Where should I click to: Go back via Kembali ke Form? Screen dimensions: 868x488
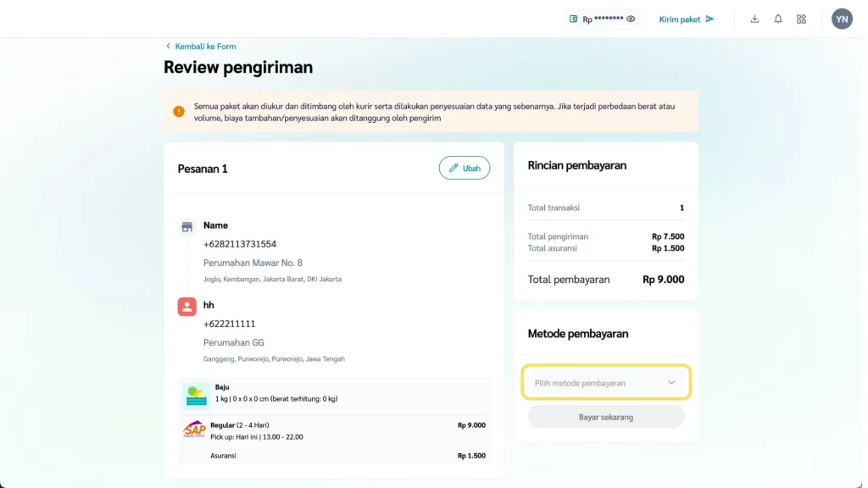click(x=205, y=47)
